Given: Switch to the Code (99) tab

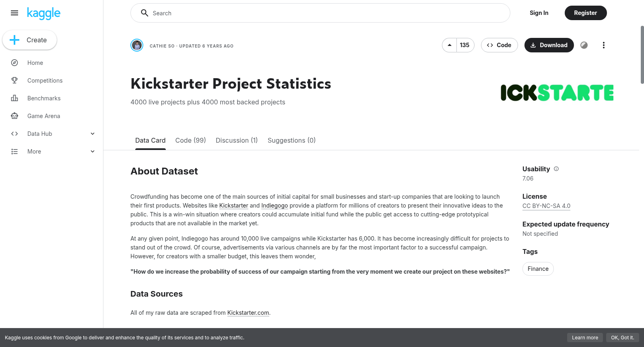Looking at the screenshot, I should click(191, 140).
